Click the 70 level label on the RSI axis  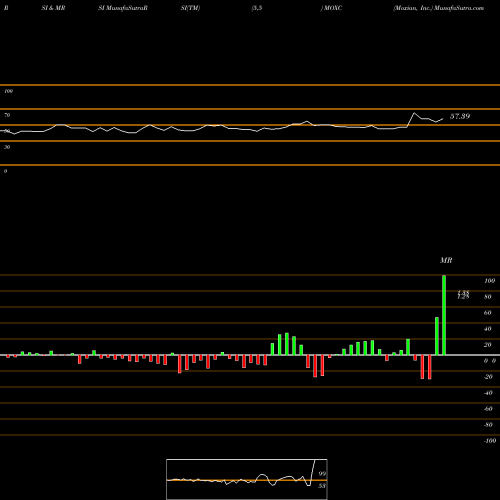pyautogui.click(x=7, y=115)
